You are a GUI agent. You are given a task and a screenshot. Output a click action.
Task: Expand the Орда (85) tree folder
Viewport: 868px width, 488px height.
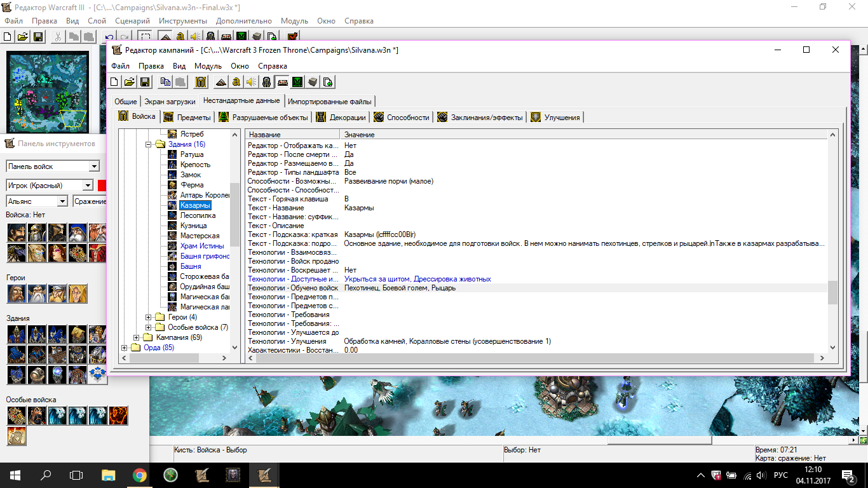pos(125,348)
